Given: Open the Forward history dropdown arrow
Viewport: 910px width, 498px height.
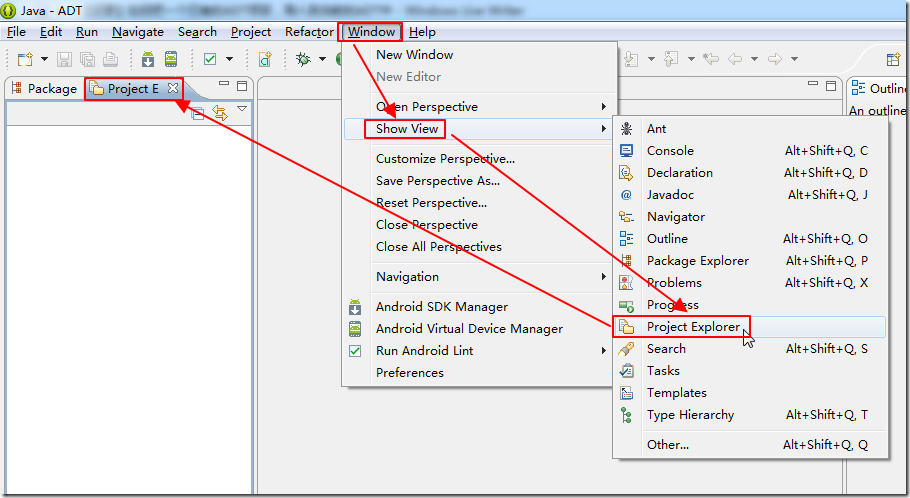Looking at the screenshot, I should coord(795,59).
